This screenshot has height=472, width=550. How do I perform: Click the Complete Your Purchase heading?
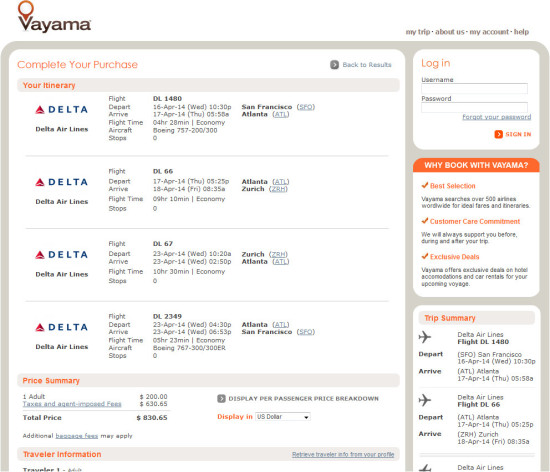78,65
